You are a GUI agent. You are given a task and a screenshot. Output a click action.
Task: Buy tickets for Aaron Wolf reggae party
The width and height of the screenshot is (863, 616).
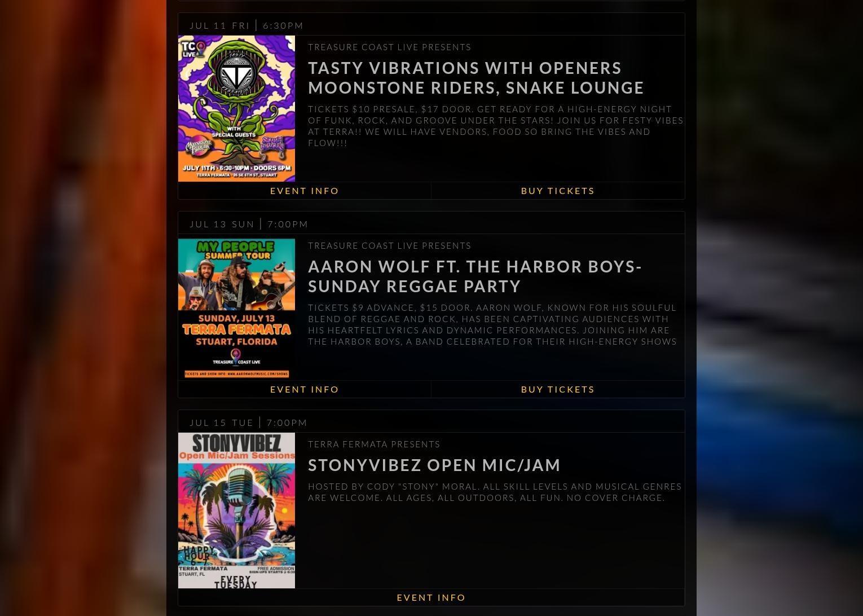(558, 389)
